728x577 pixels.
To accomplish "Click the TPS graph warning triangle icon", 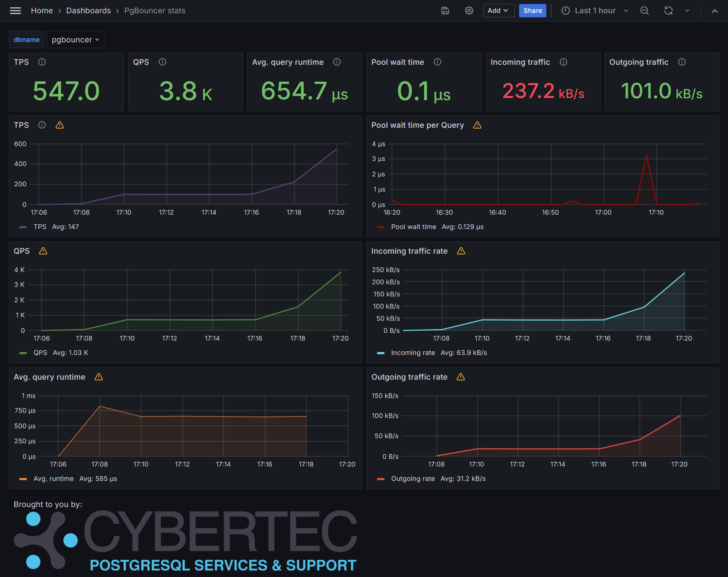I will click(60, 125).
